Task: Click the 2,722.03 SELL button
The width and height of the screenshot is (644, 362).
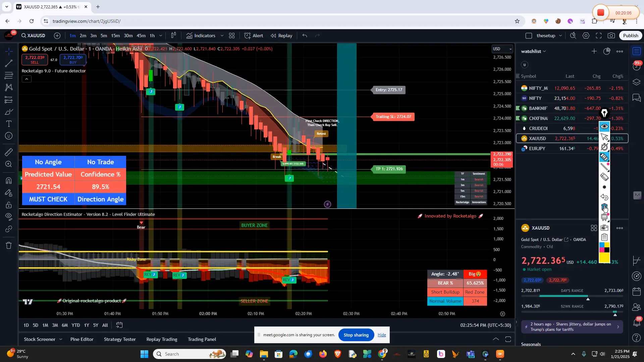Action: [35, 60]
